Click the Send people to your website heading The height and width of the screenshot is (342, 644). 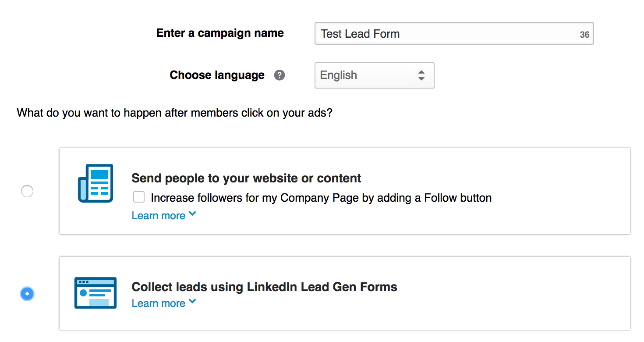click(246, 178)
